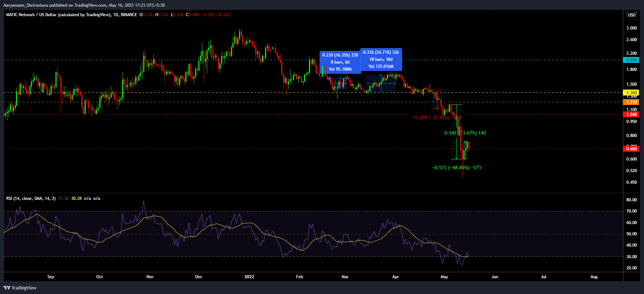Click the cyan 2.030 price label

coord(631,60)
